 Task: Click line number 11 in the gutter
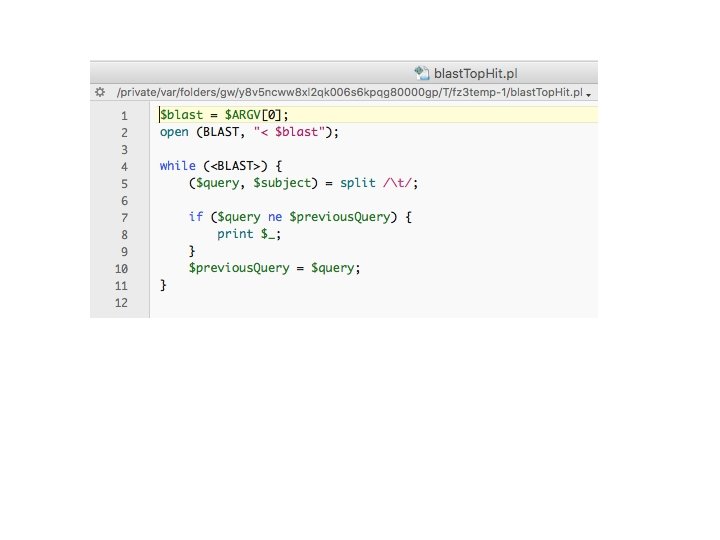[x=121, y=286]
